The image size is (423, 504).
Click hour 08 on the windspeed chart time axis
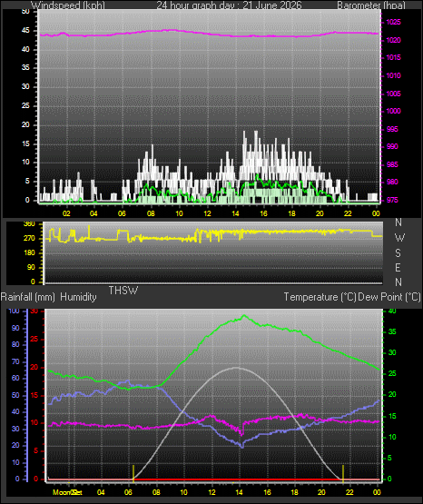tap(151, 213)
